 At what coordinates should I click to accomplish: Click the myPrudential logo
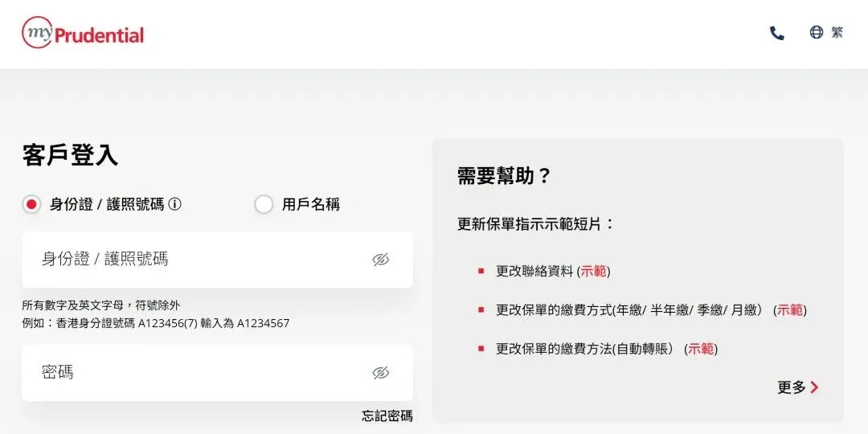pyautogui.click(x=83, y=33)
